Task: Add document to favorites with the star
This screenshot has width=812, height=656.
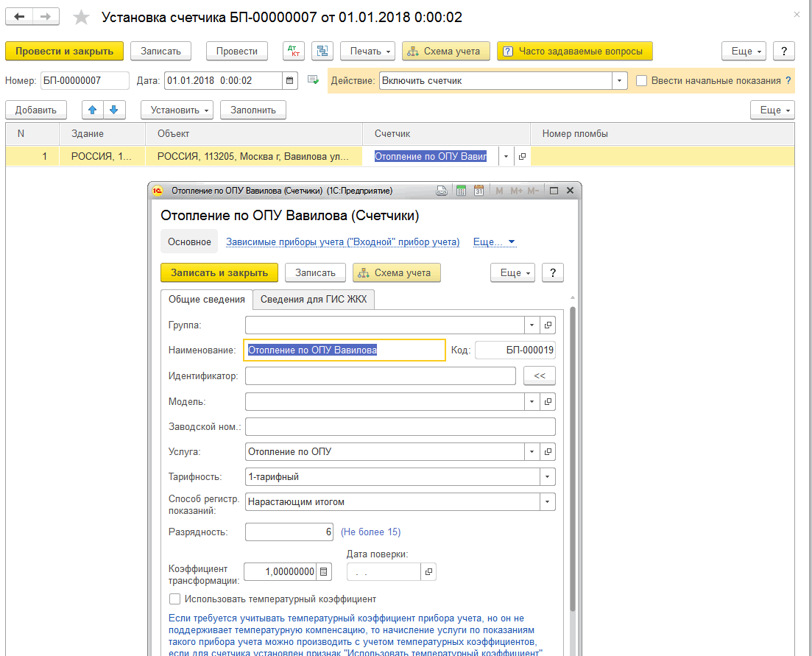Action: point(81,18)
